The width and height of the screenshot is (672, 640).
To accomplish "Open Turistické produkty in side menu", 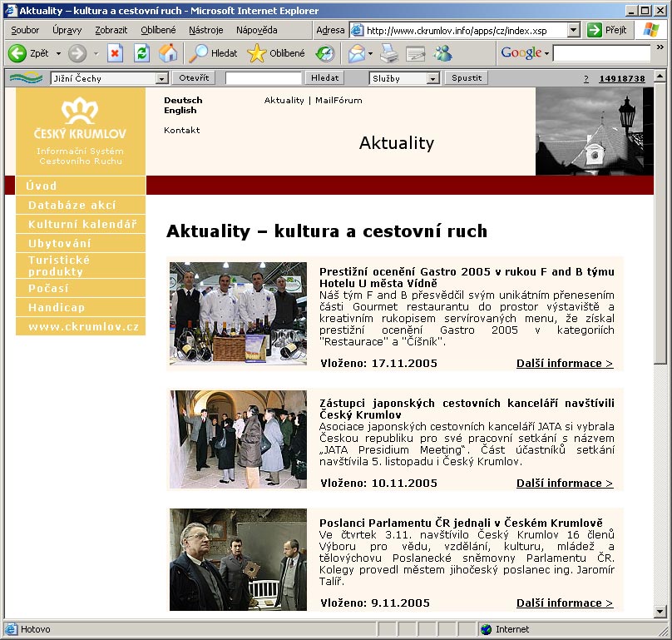I will point(81,265).
